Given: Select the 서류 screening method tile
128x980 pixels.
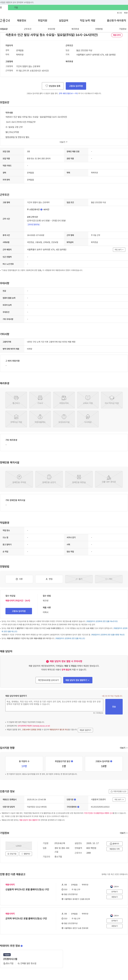Looking at the screenshot, I should point(19,579).
